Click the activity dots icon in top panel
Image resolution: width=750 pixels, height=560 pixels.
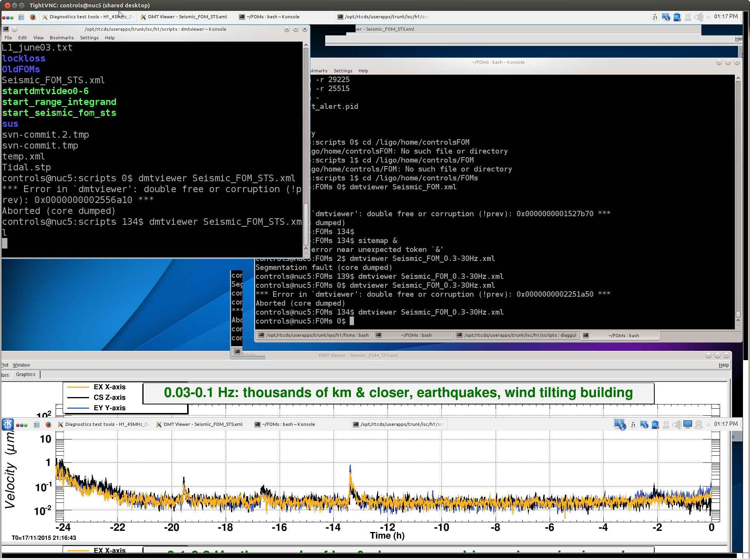coord(8,17)
